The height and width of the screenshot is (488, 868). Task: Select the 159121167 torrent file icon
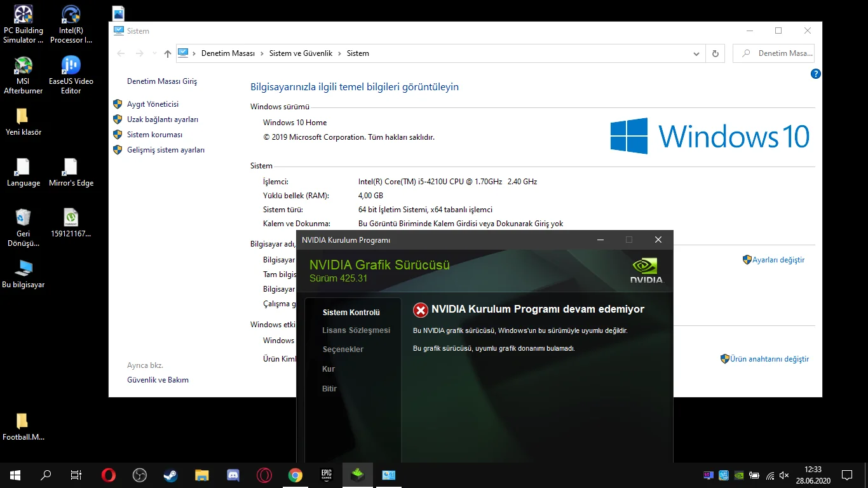click(71, 223)
